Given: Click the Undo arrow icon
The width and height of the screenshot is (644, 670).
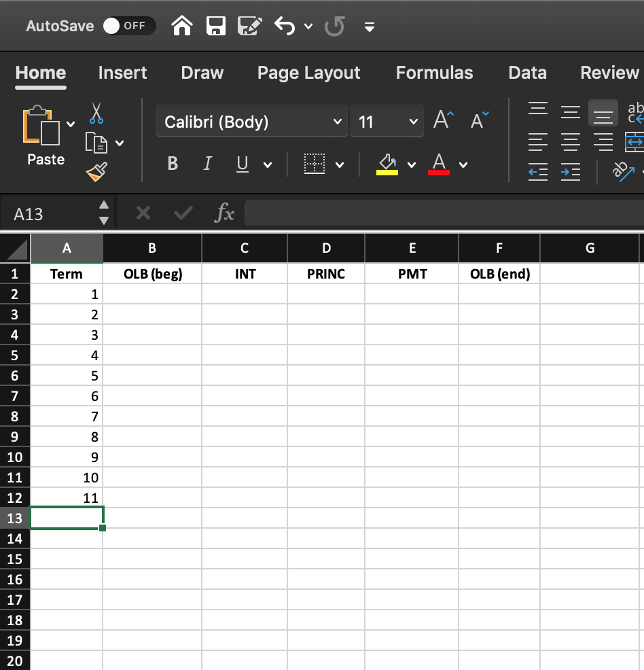Looking at the screenshot, I should coord(285,26).
